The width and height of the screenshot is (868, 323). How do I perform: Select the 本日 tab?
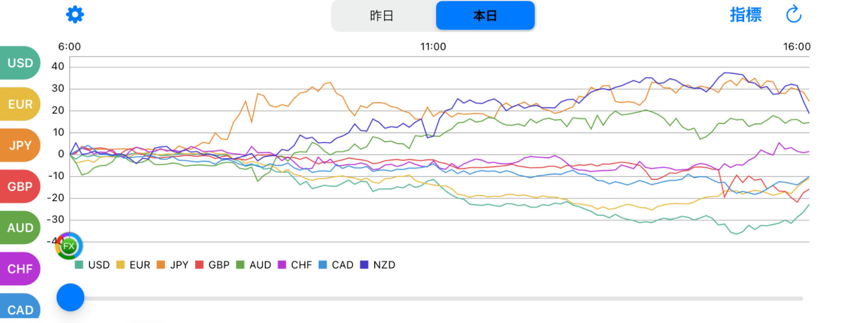[x=485, y=16]
